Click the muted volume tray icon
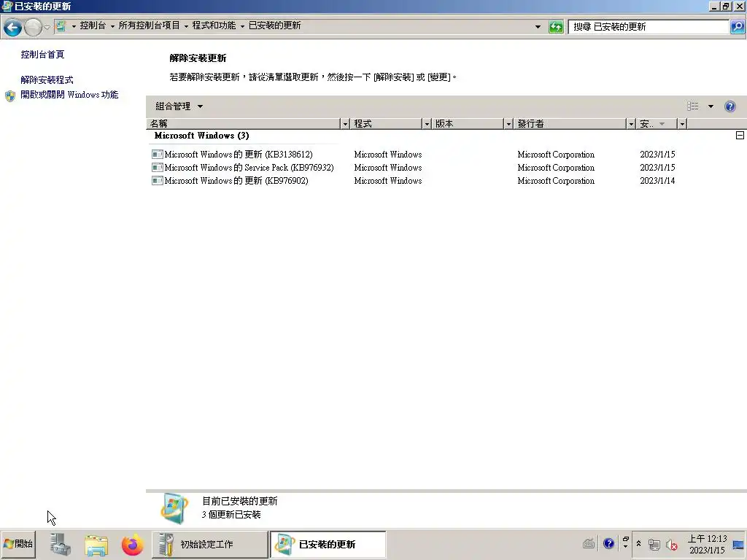747x560 pixels. (x=672, y=544)
